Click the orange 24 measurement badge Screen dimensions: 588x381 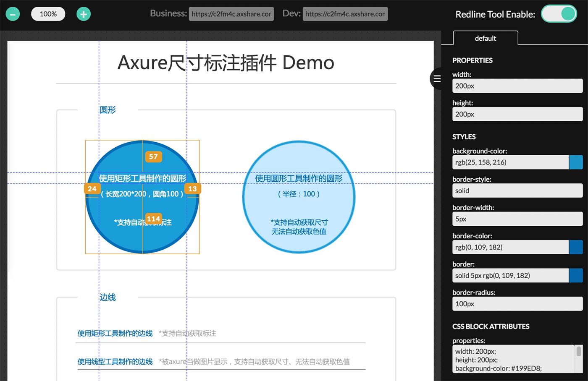92,189
